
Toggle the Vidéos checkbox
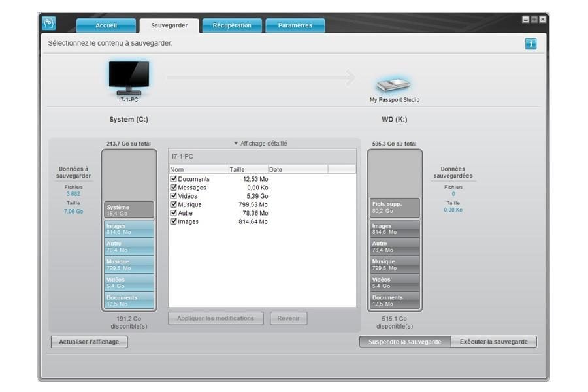pos(174,196)
